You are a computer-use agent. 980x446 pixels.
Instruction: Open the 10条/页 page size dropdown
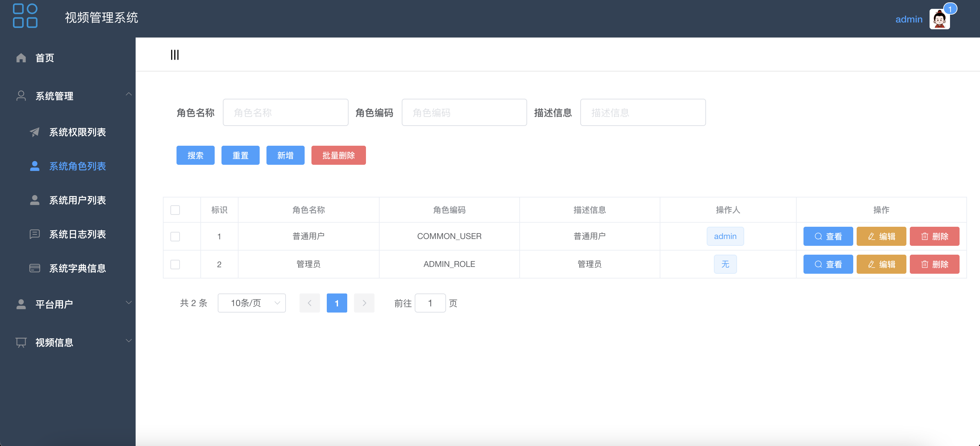coord(251,303)
